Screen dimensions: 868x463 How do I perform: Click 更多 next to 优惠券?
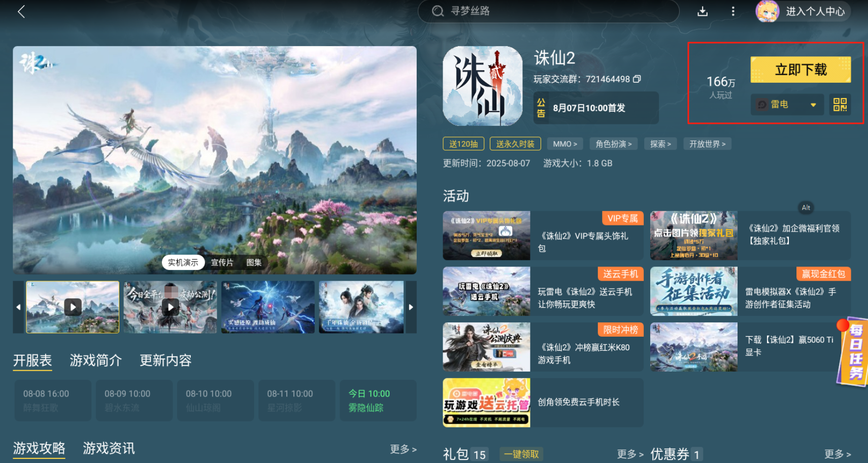point(838,454)
